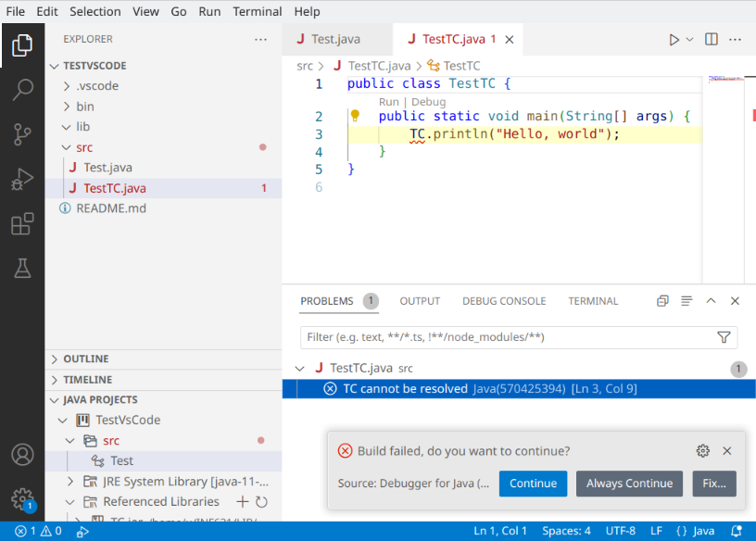Run Java with the editor play button
Viewport: 756px width, 541px height.
coord(674,40)
